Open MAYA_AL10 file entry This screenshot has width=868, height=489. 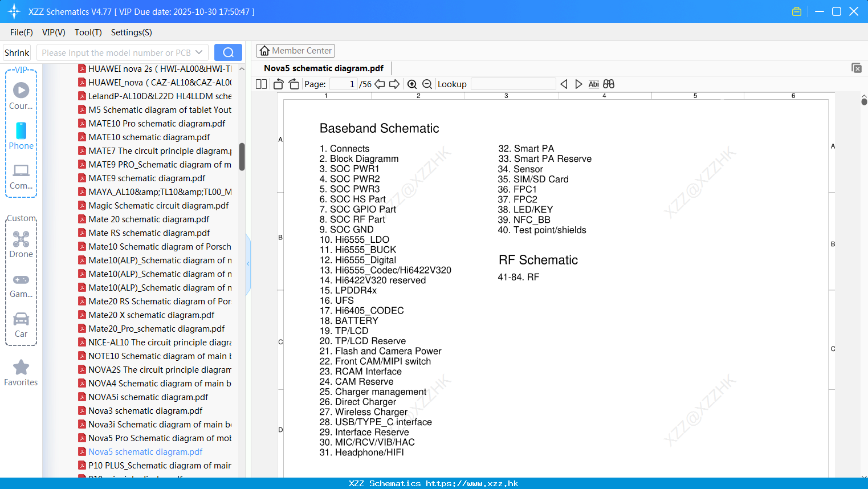[x=154, y=191]
